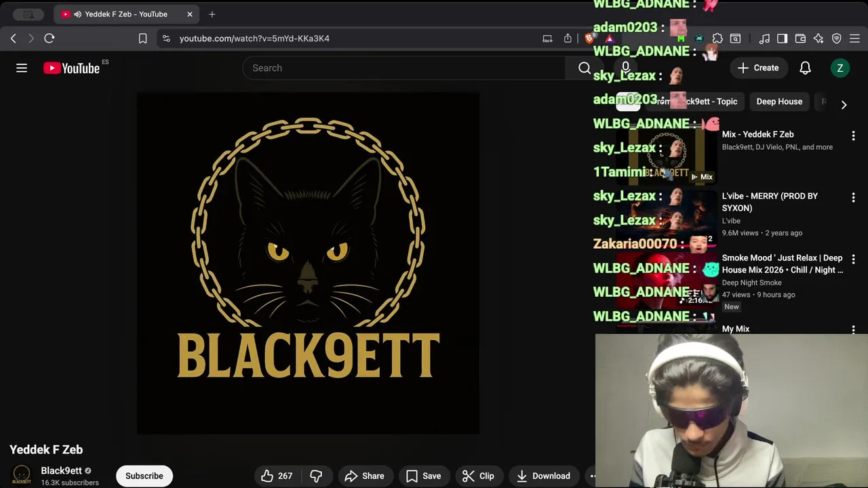Go back with browser back arrow
This screenshot has height=488, width=868.
point(14,39)
